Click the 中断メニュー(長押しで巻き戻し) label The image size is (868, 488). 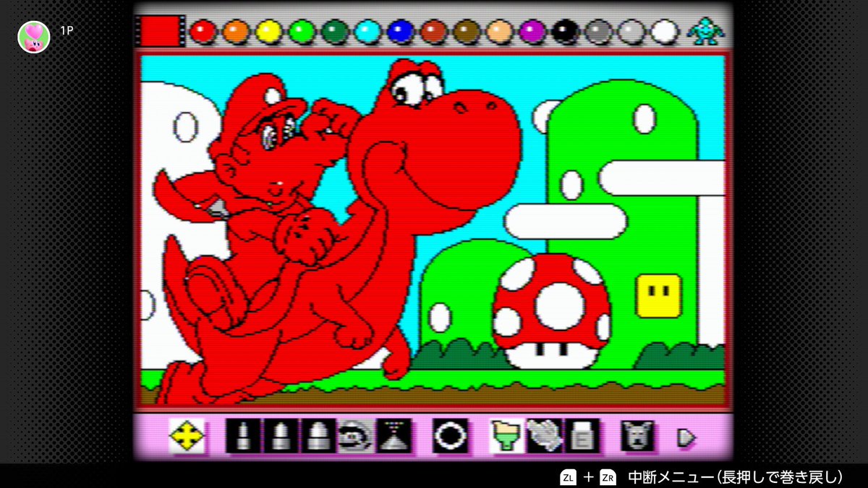(x=736, y=477)
